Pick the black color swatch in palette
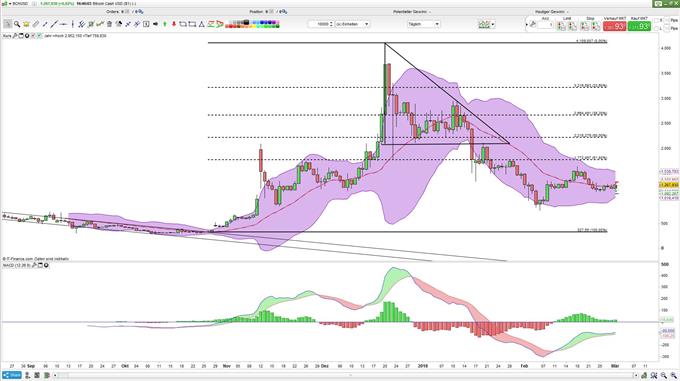This screenshot has width=680, height=381. 246,22
